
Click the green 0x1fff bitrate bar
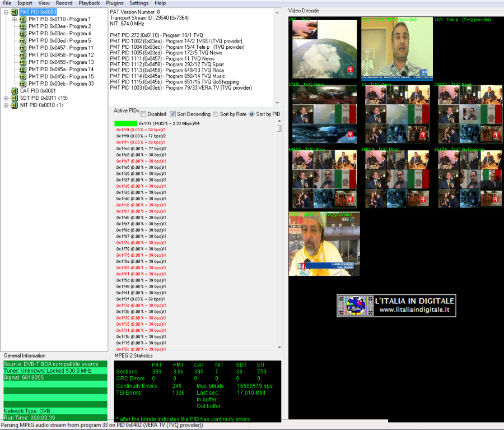click(x=125, y=123)
